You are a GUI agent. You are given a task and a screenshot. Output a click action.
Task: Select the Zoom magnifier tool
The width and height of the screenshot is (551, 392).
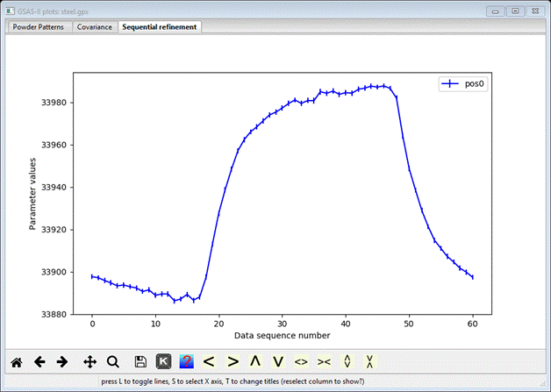[x=112, y=360]
